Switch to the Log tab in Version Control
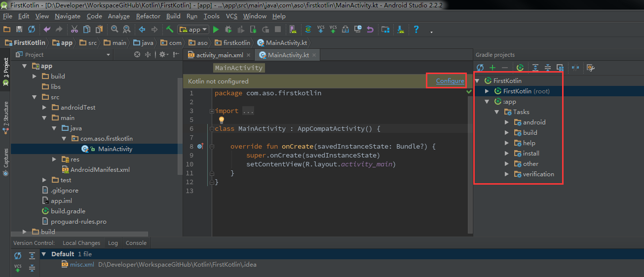 (x=113, y=243)
